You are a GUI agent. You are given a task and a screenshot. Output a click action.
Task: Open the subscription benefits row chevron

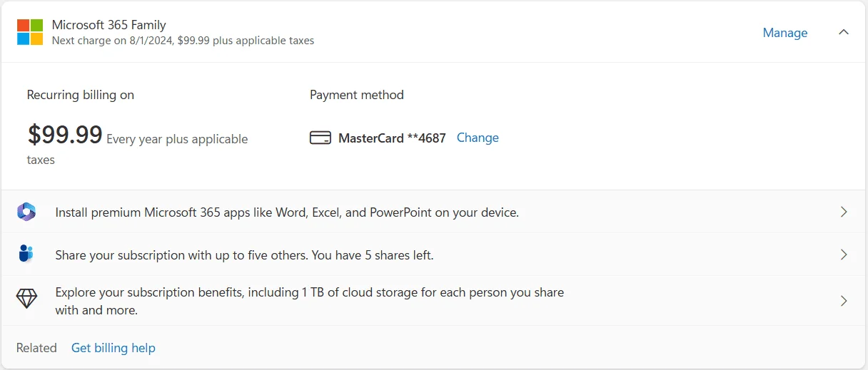pyautogui.click(x=844, y=301)
